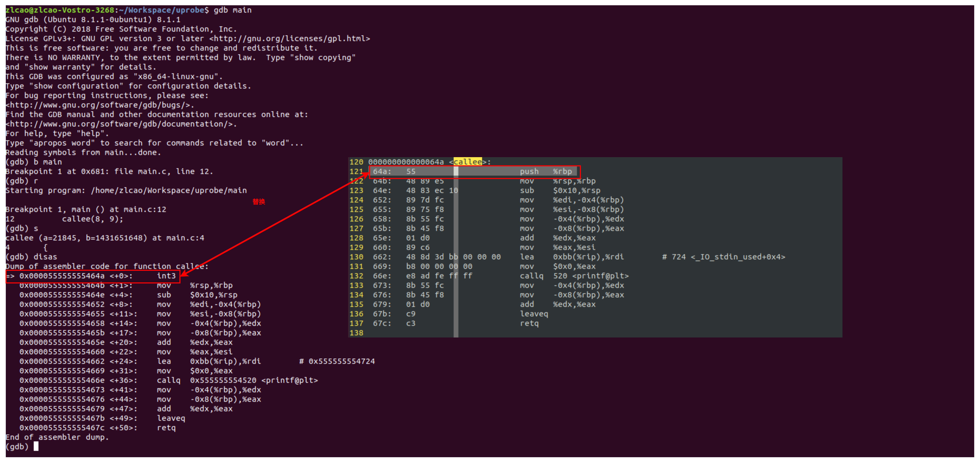The image size is (980, 463).
Task: Click the 'int3' instruction at <+0>
Action: (166, 276)
